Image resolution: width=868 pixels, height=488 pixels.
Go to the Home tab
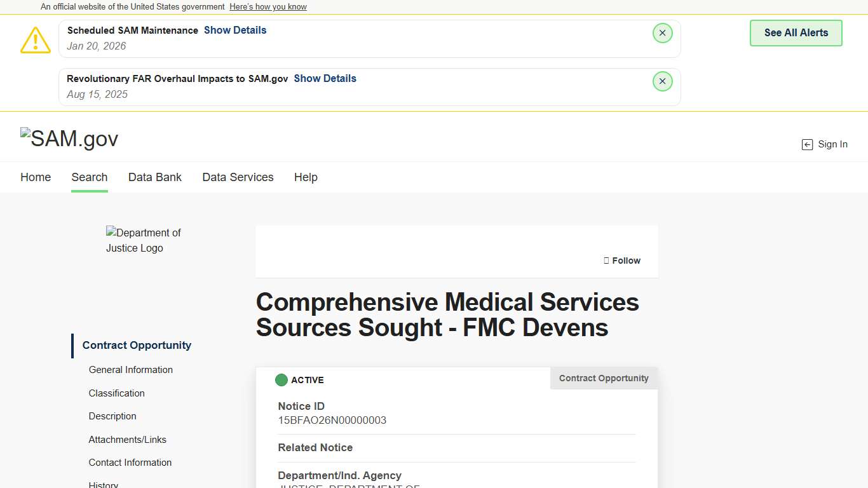[36, 177]
